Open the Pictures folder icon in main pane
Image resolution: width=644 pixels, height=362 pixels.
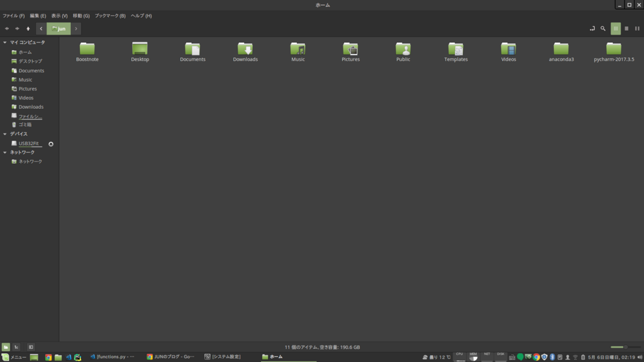[x=350, y=52]
